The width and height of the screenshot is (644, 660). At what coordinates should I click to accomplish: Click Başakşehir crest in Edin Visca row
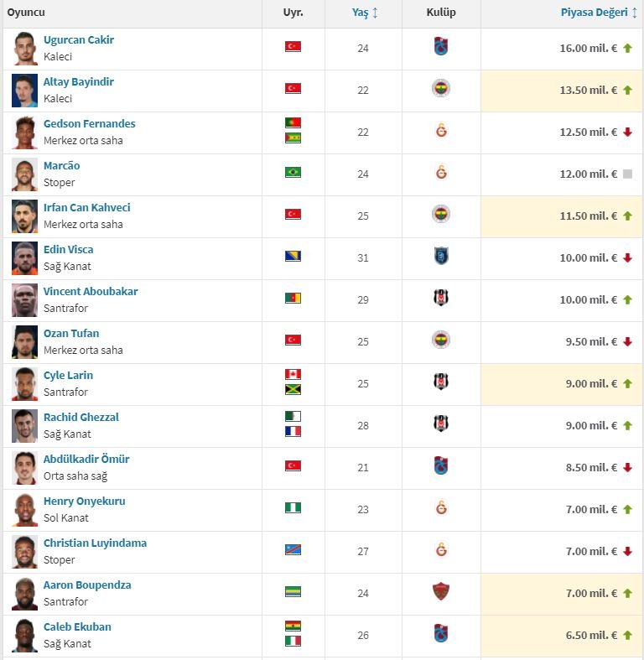coord(441,257)
